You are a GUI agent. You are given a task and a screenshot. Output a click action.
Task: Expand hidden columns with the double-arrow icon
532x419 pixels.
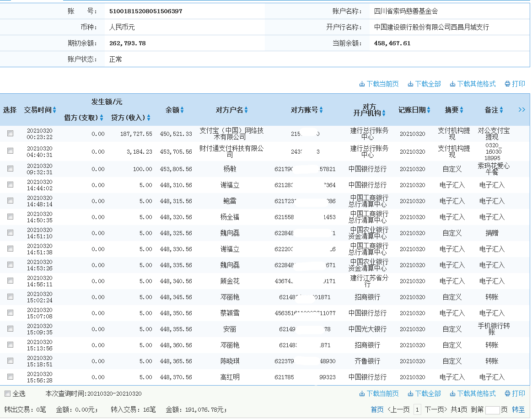pyautogui.click(x=522, y=110)
